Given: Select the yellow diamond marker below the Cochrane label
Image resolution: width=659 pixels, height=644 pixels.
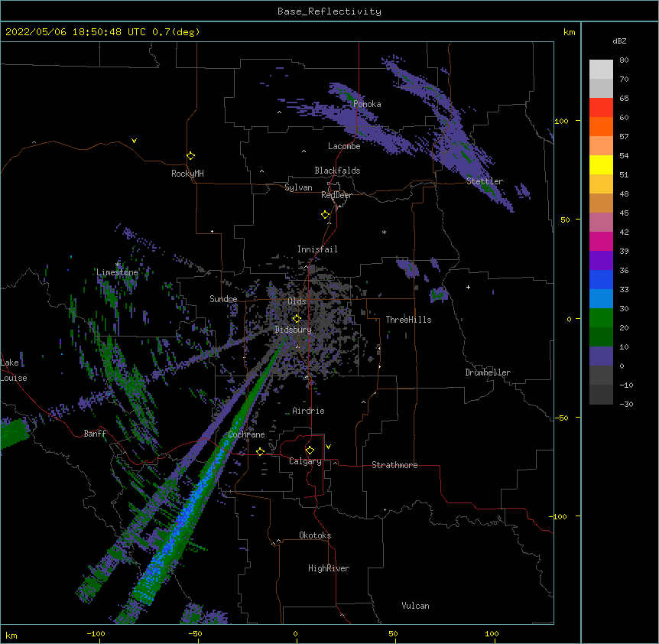Looking at the screenshot, I should [x=260, y=451].
